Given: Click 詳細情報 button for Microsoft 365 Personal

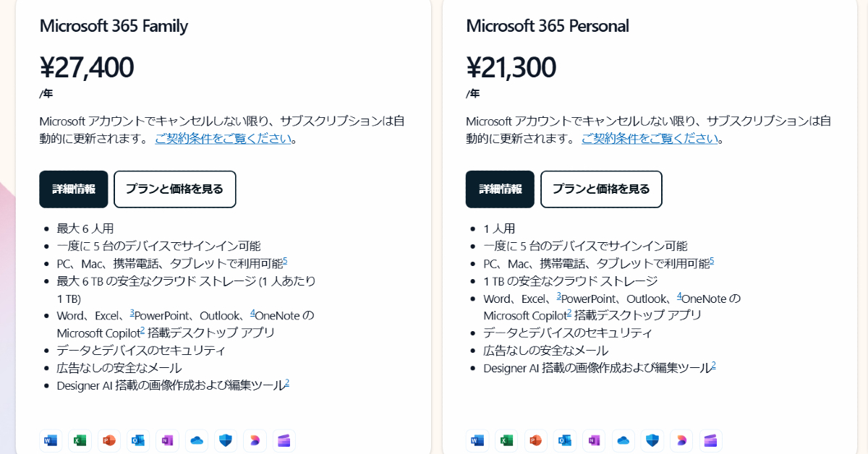Looking at the screenshot, I should tap(500, 189).
